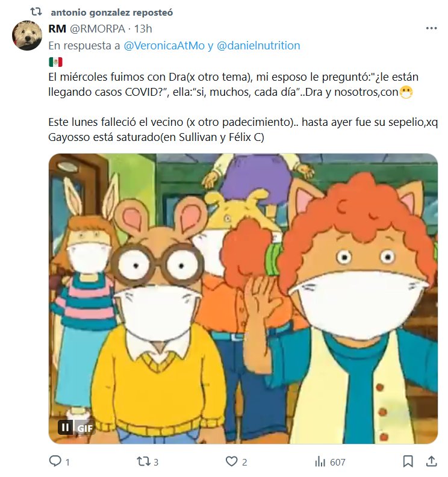Pause the GIF playback
Viewport: 448px width, 477px height.
tap(65, 428)
